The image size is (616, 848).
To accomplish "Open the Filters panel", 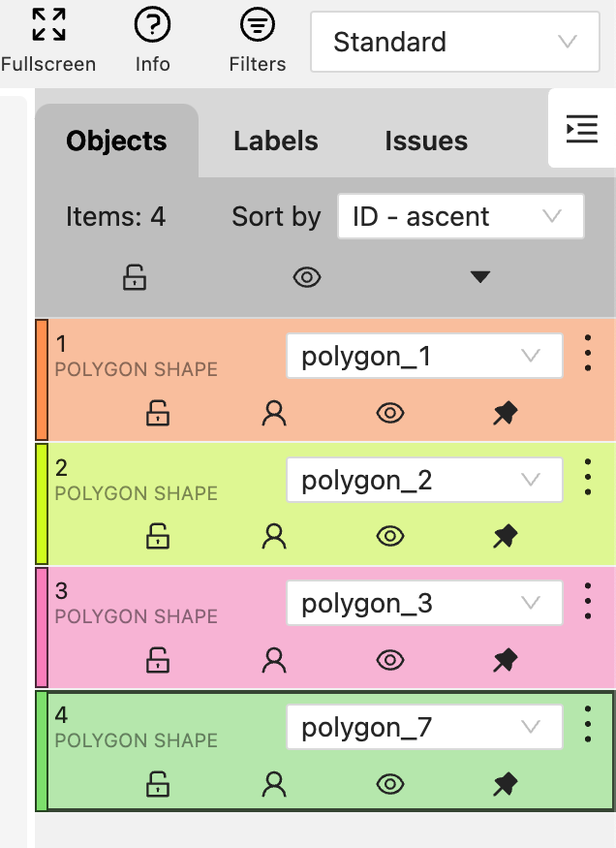I will 257,39.
